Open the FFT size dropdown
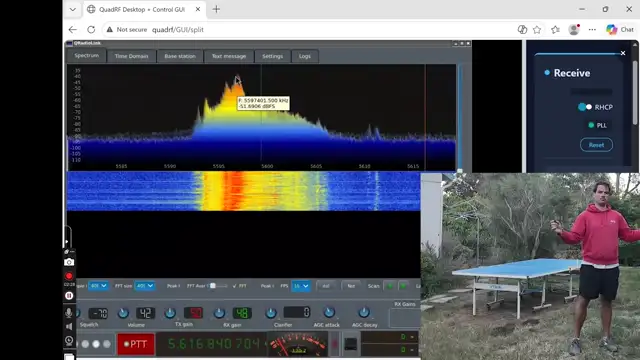This screenshot has width=640, height=360. [145, 286]
